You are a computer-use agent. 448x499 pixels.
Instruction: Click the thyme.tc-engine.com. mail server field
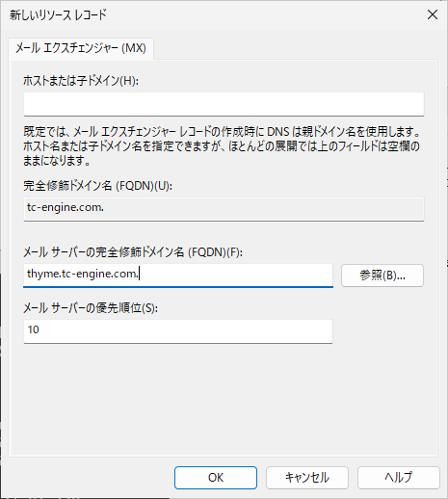pyautogui.click(x=178, y=275)
